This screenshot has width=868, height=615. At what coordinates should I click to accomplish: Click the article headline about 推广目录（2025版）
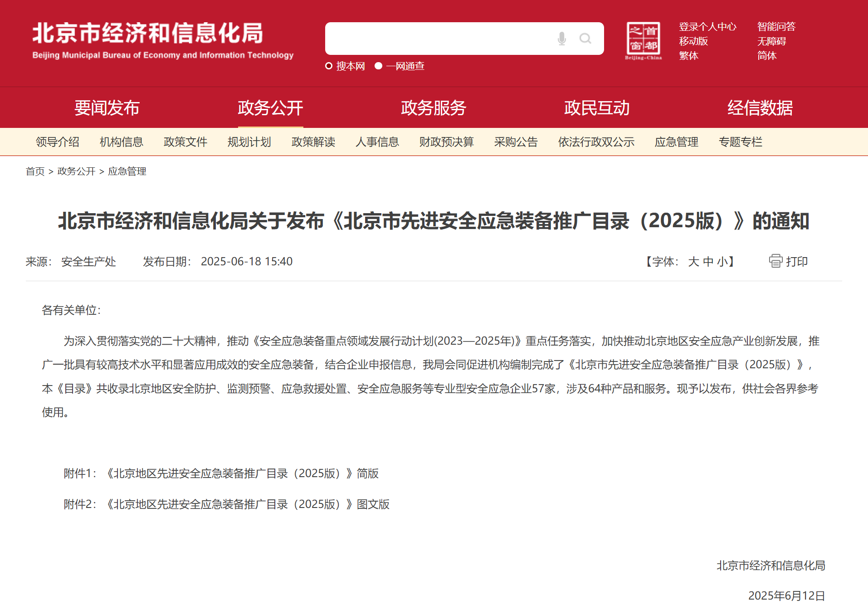(434, 221)
